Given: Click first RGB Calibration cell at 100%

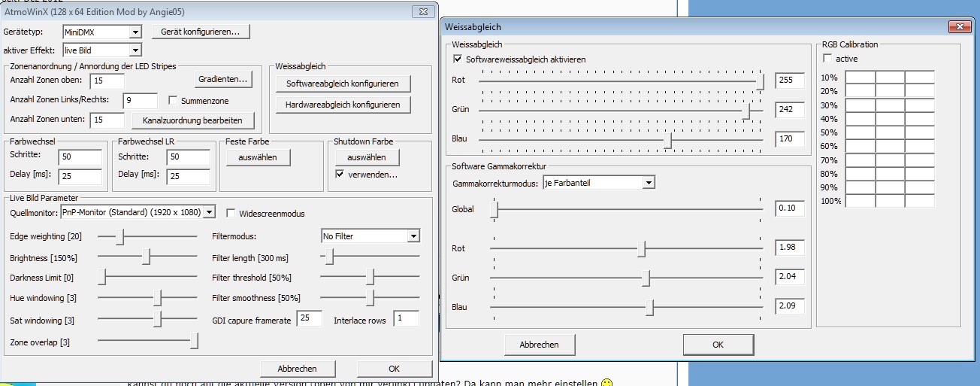Looking at the screenshot, I should tap(861, 201).
